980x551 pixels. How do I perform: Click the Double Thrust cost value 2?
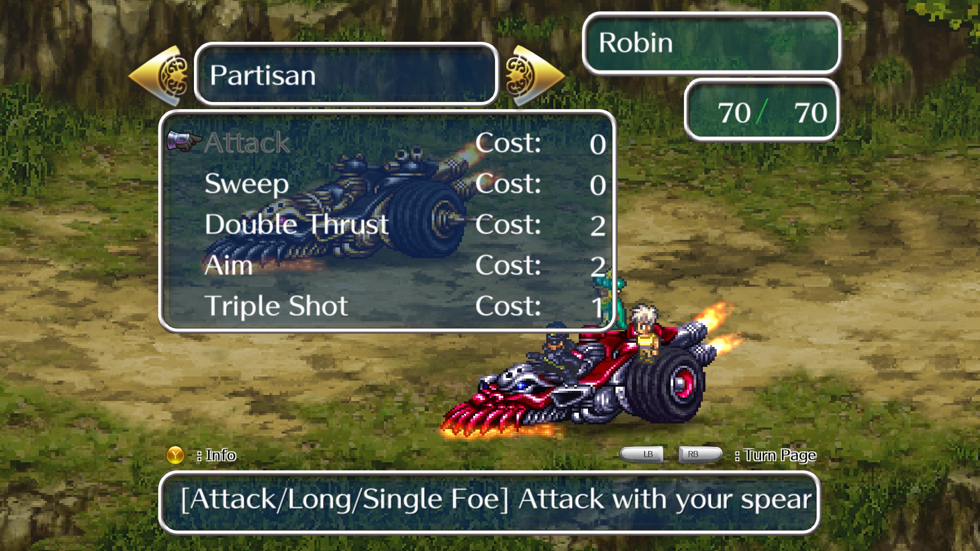tap(598, 226)
